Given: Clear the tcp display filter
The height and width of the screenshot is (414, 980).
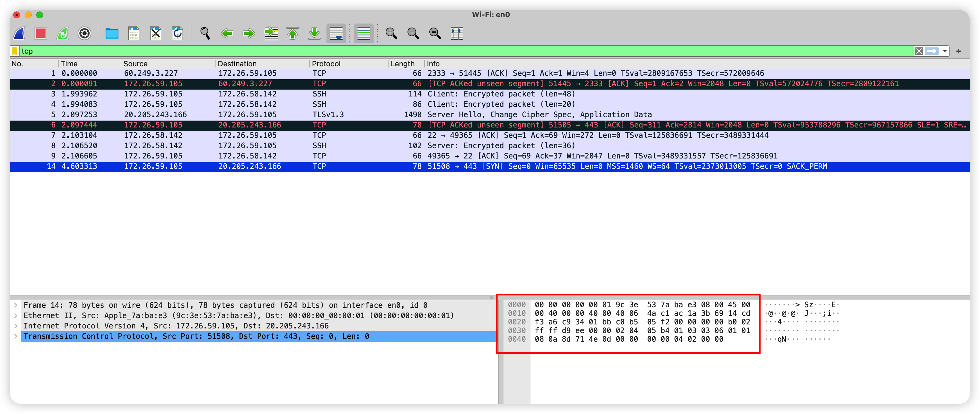Looking at the screenshot, I should click(x=919, y=51).
